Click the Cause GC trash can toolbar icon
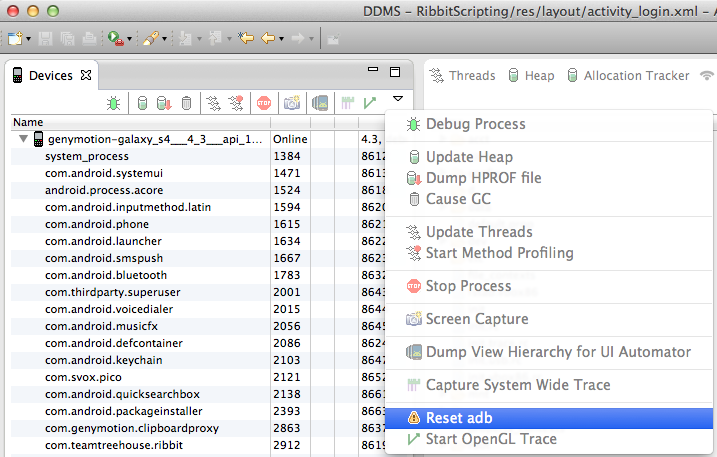This screenshot has height=457, width=717. click(x=187, y=102)
